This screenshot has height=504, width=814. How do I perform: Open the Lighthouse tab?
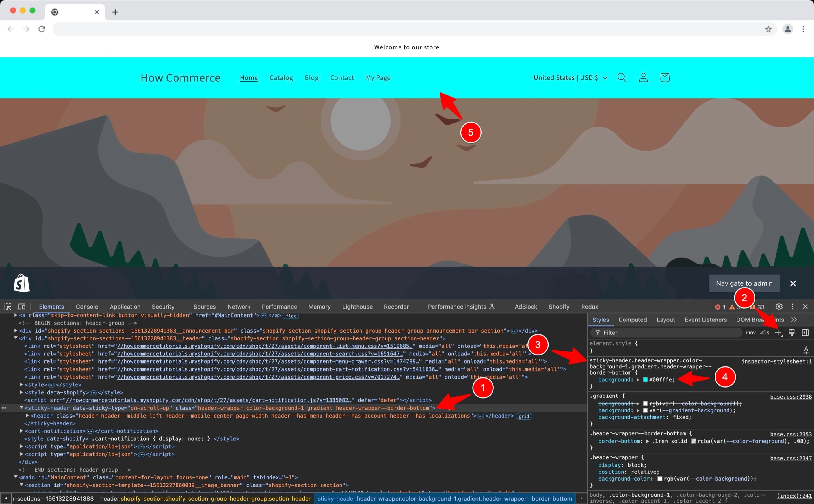tap(357, 307)
